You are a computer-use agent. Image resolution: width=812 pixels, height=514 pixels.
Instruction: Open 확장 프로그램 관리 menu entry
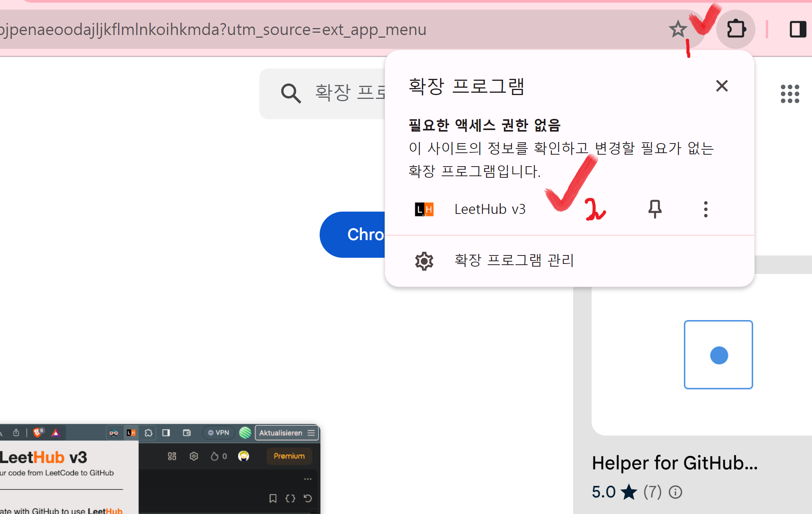tap(514, 260)
